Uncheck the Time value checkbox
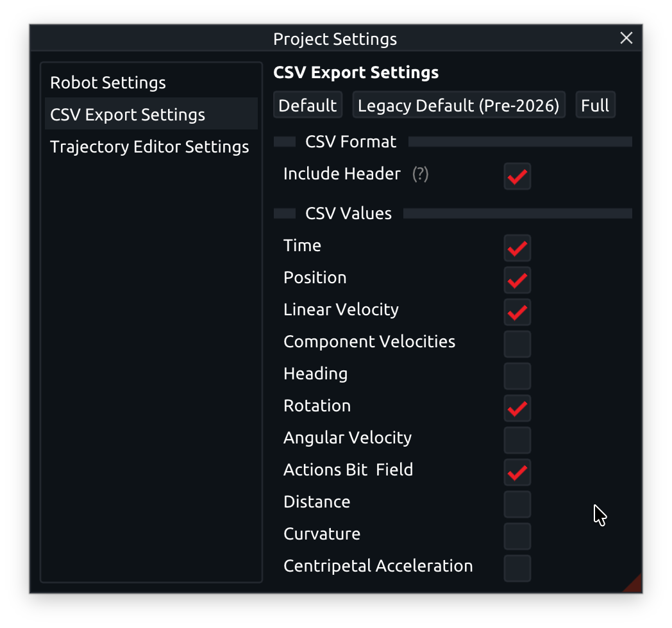The image size is (672, 628). click(x=517, y=248)
